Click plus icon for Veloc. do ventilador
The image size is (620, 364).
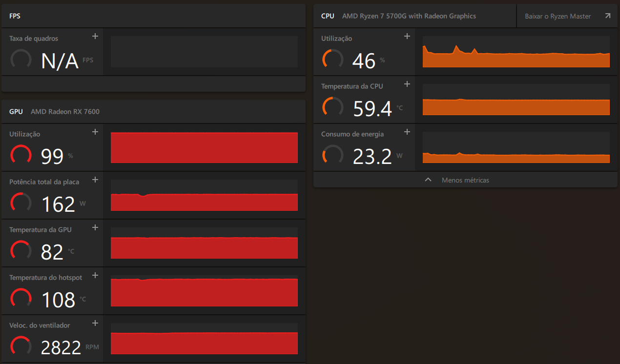pos(95,323)
